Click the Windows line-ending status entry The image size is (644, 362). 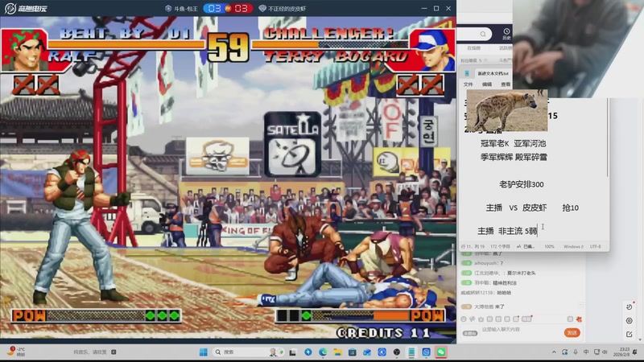pos(573,247)
